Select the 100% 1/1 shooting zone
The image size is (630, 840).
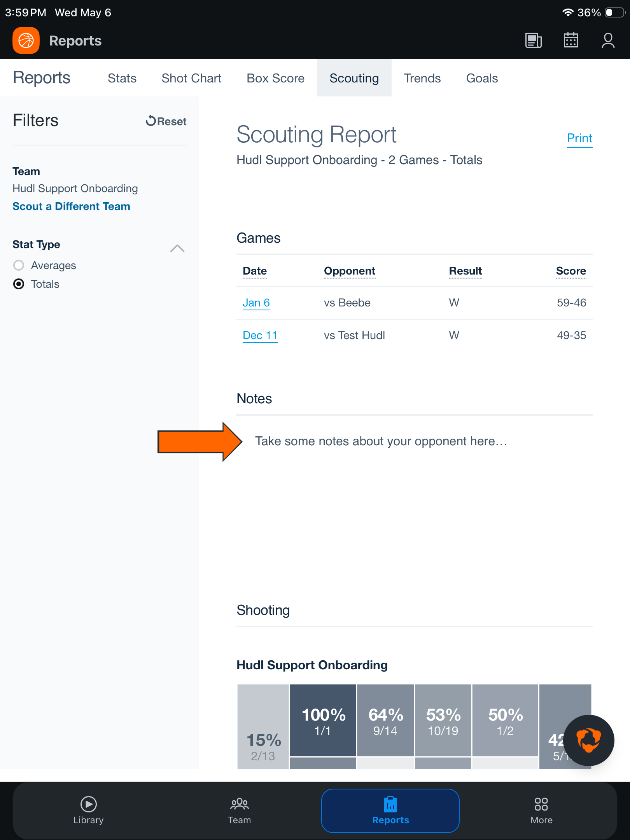[x=323, y=721]
